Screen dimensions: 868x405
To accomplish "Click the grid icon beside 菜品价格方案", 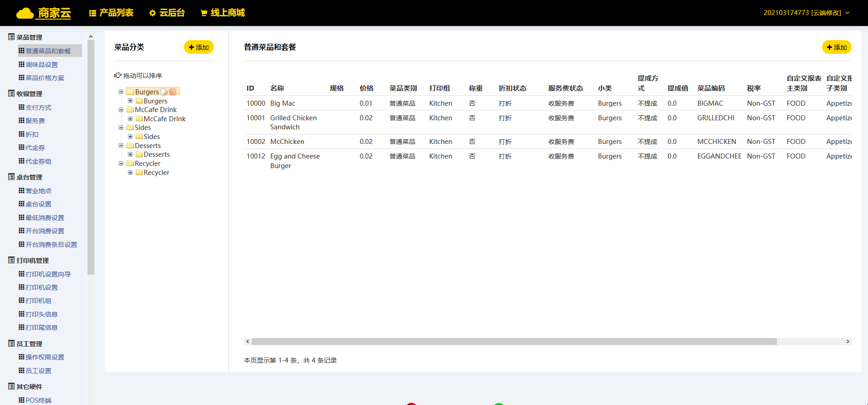I will tap(21, 78).
